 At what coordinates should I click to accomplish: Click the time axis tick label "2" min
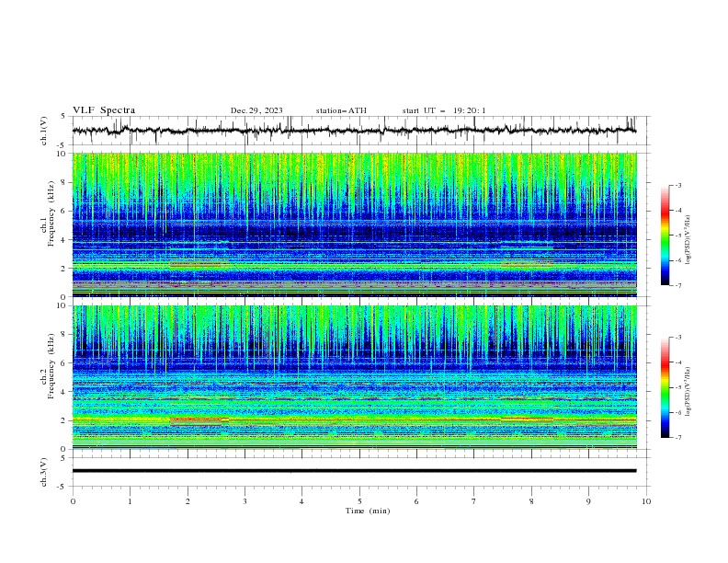[188, 501]
